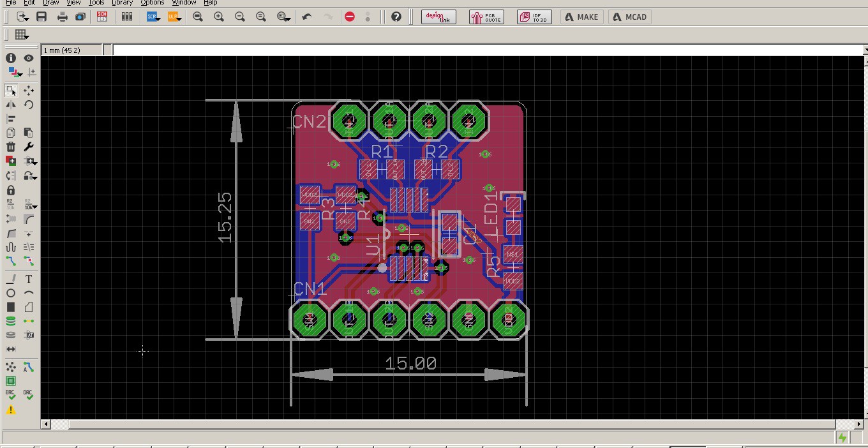This screenshot has width=868, height=448.
Task: Click the zoom out magnifier
Action: click(240, 17)
